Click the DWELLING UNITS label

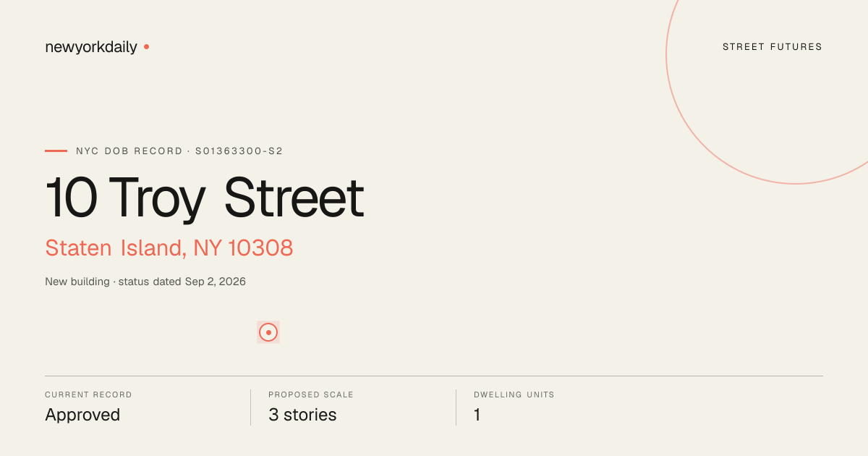(x=514, y=395)
